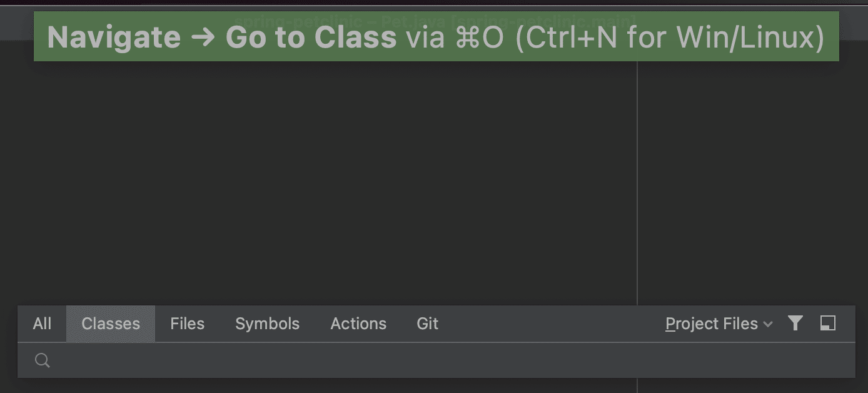The width and height of the screenshot is (868, 393).
Task: Expand the scope chevron beside Project Files
Action: tap(769, 325)
